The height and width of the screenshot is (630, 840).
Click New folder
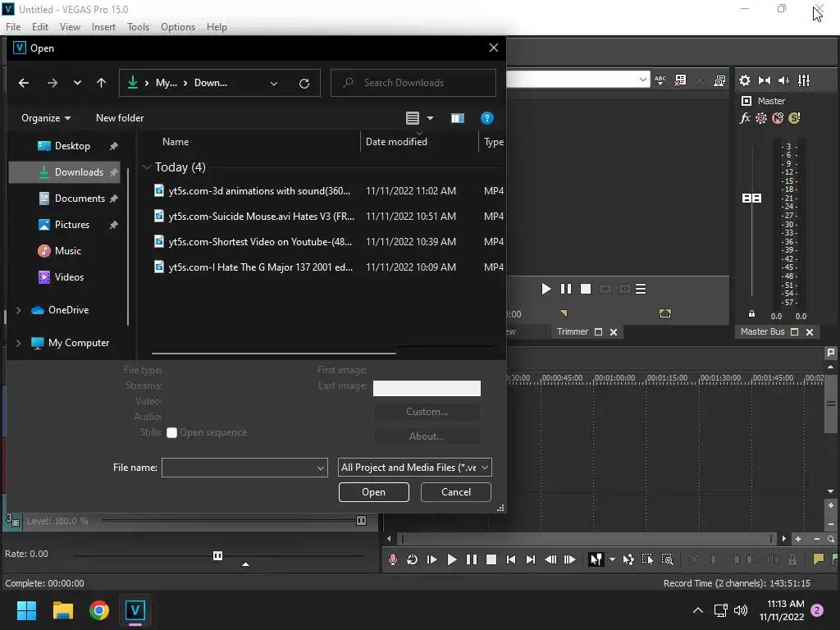click(x=120, y=118)
